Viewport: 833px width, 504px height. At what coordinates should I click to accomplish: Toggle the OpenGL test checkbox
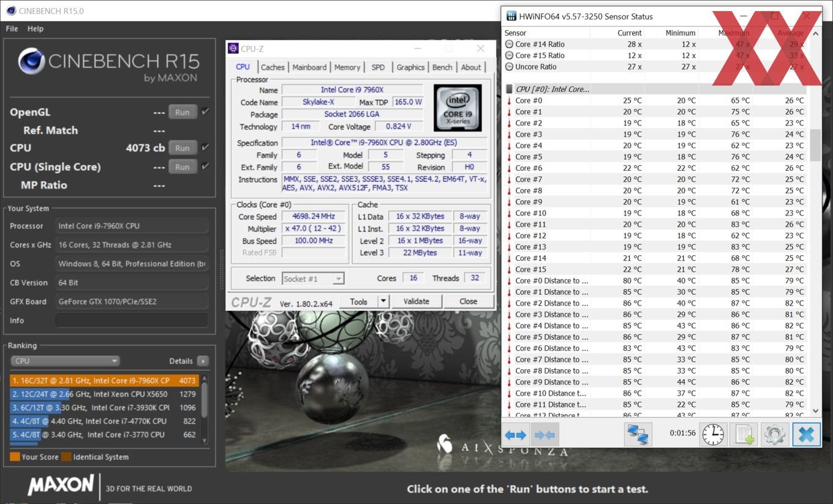click(205, 111)
